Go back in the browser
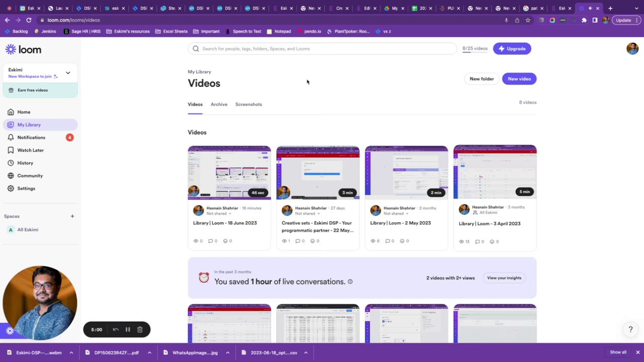 point(7,20)
